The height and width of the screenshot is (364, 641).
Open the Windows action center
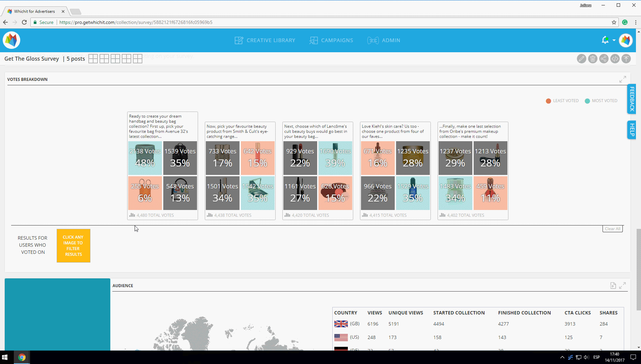point(633,357)
